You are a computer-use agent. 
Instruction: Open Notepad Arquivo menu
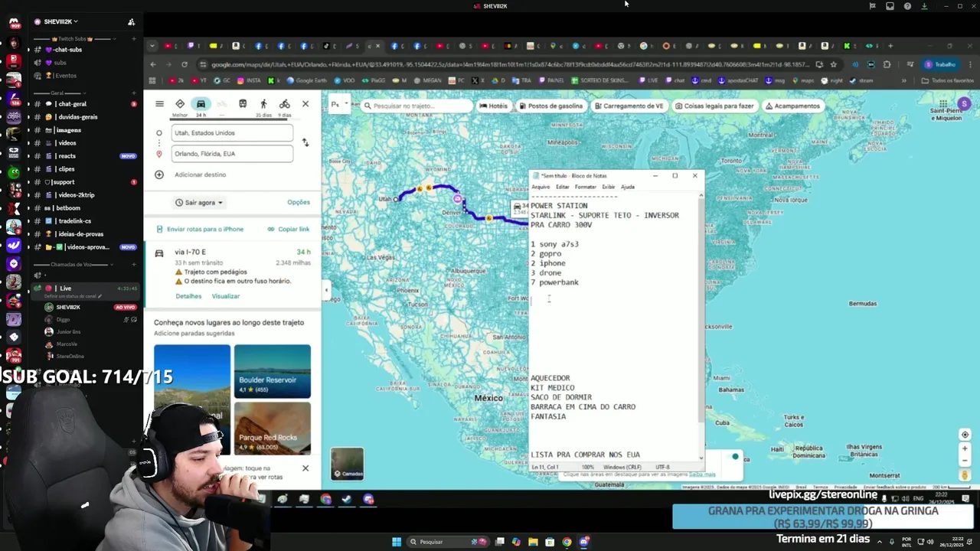(541, 187)
